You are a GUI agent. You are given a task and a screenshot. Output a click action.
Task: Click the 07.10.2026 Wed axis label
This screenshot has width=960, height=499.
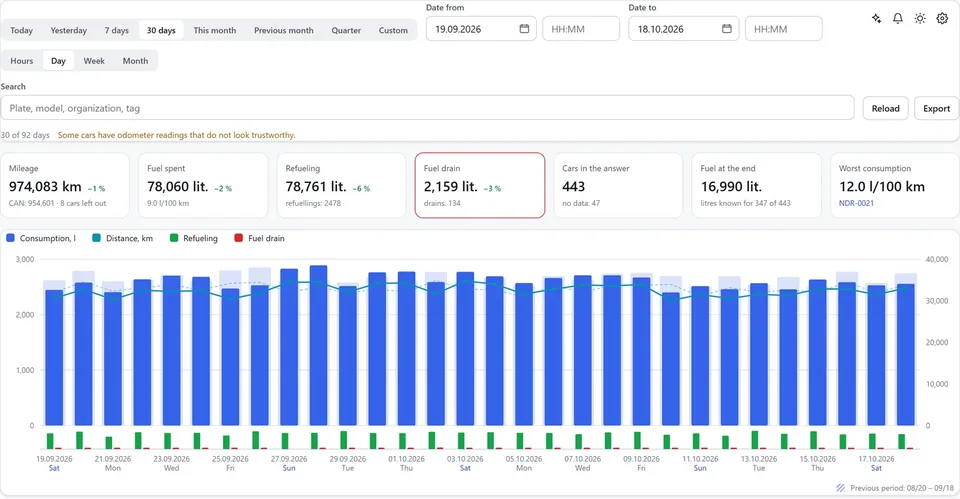[583, 463]
